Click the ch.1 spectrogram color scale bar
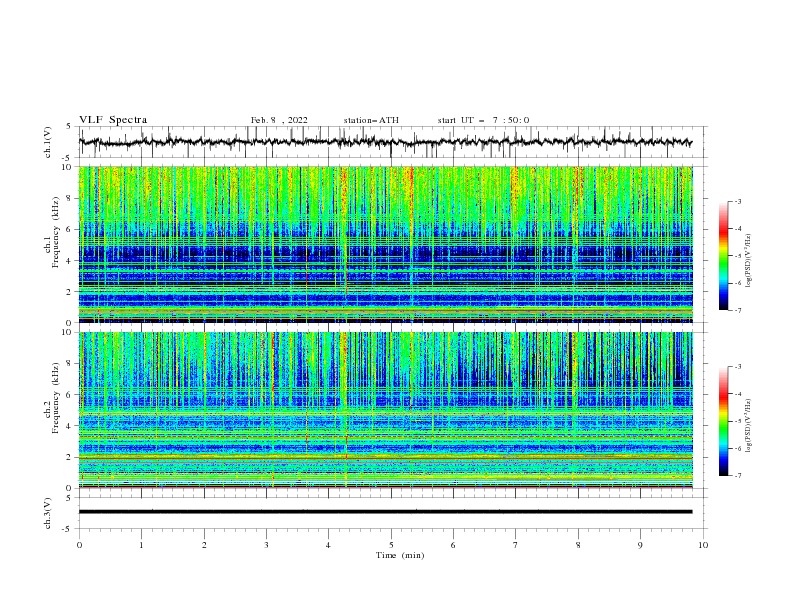This screenshot has width=792, height=612. pos(724,256)
